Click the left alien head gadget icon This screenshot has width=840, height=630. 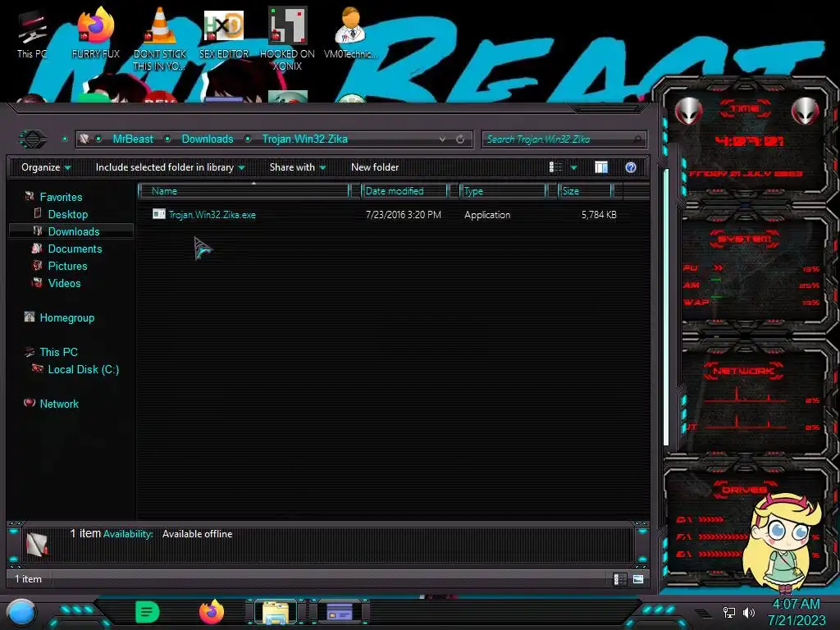pos(688,112)
